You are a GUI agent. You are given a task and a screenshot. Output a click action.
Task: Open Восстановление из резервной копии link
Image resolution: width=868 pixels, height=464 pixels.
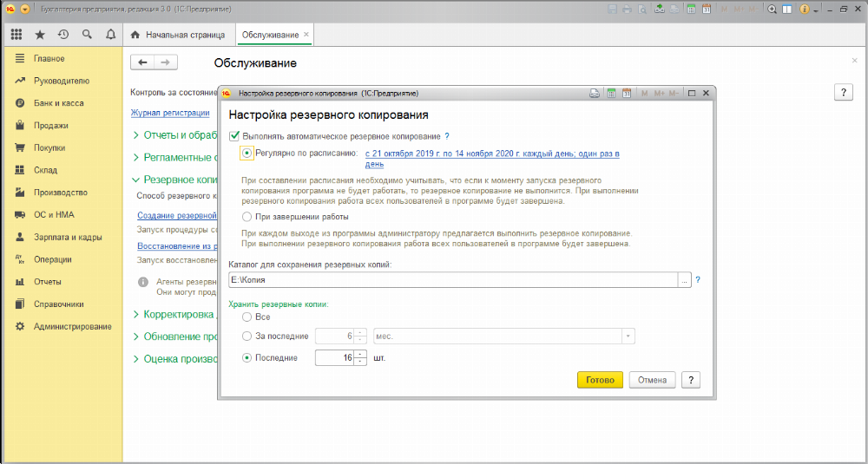tap(176, 245)
